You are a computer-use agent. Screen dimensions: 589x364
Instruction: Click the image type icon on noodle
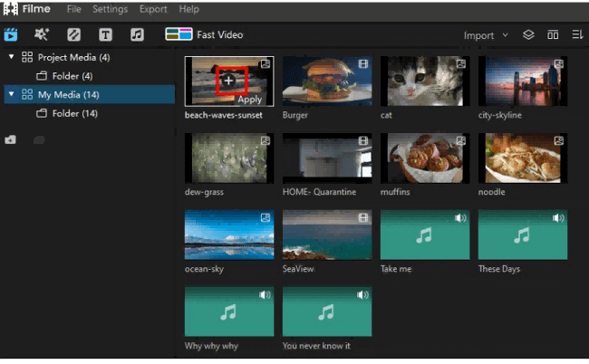(558, 140)
